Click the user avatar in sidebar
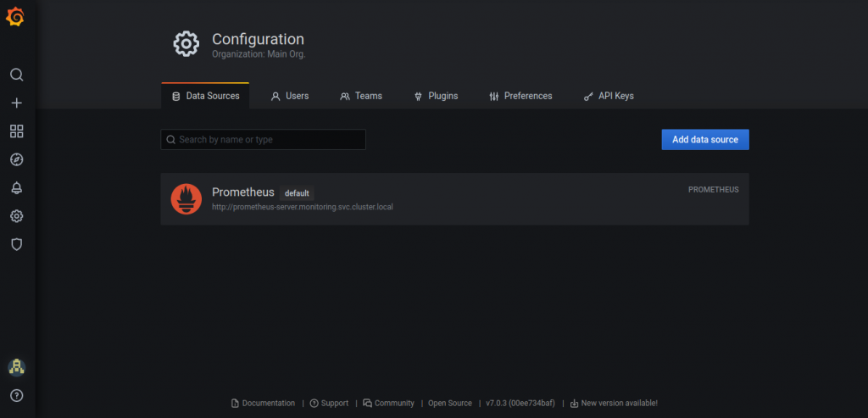868x418 pixels. (x=16, y=366)
